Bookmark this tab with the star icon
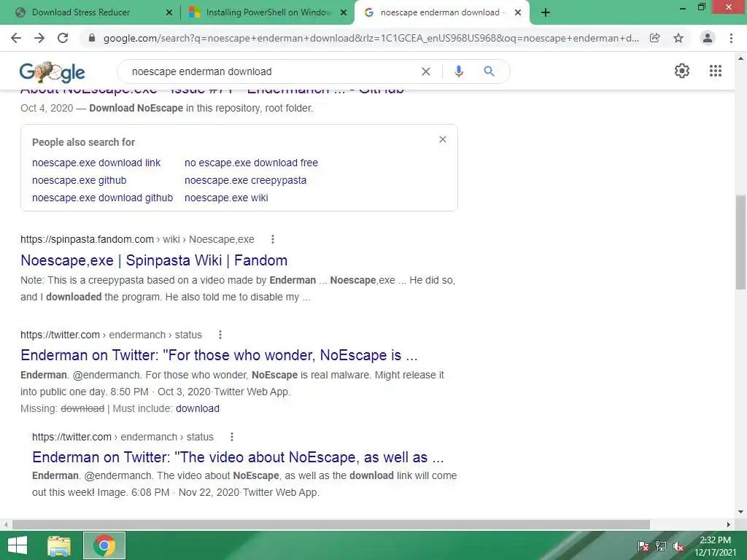747x560 pixels. [x=678, y=38]
